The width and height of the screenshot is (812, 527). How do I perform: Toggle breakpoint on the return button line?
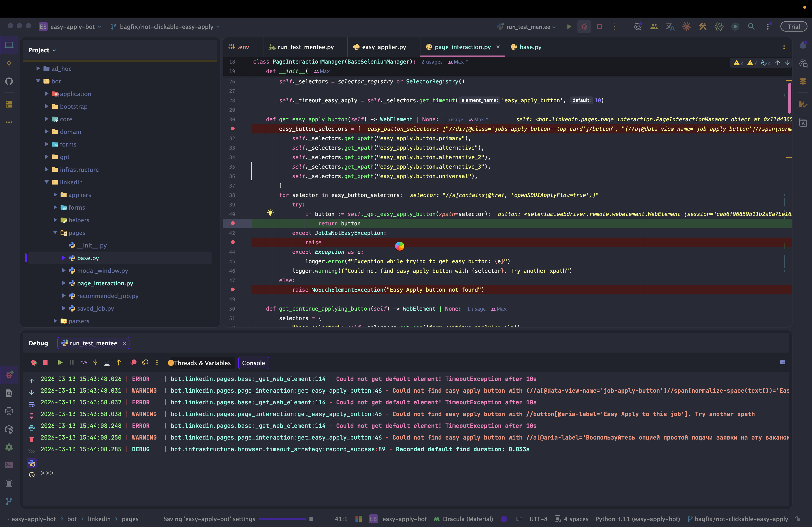(x=233, y=223)
